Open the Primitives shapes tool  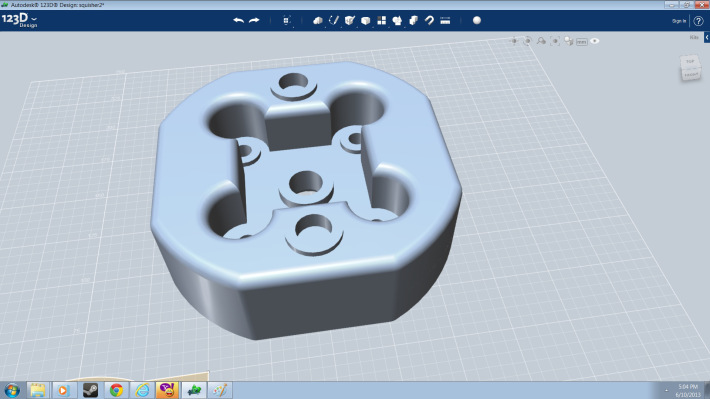[x=318, y=20]
